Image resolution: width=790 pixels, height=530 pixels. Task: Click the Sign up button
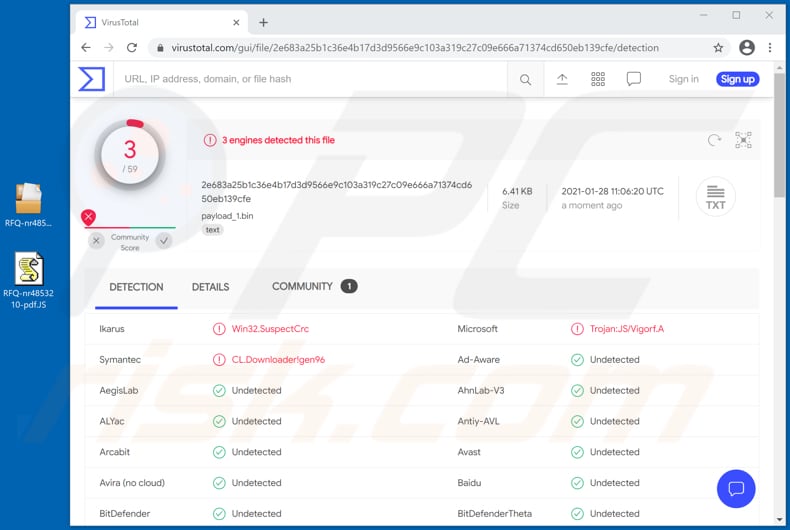coord(738,79)
